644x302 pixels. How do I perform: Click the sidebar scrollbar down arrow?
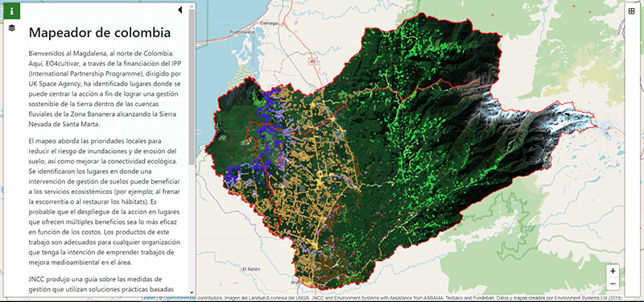click(192, 292)
